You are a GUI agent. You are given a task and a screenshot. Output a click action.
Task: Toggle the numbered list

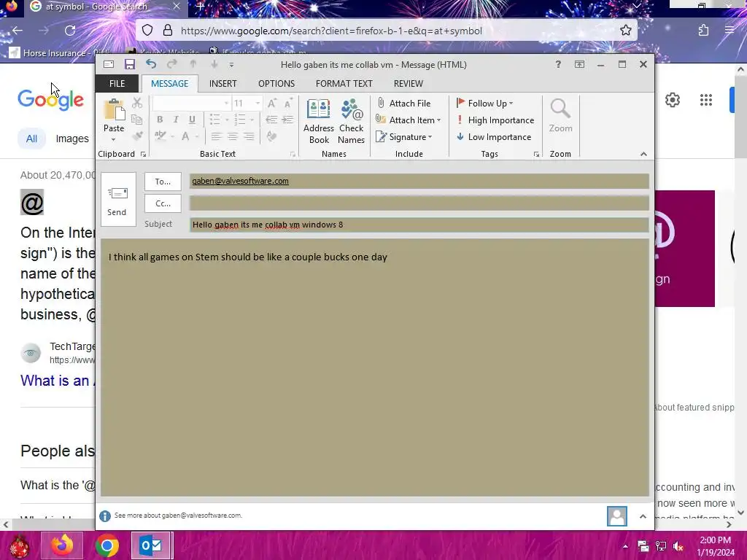click(x=240, y=120)
